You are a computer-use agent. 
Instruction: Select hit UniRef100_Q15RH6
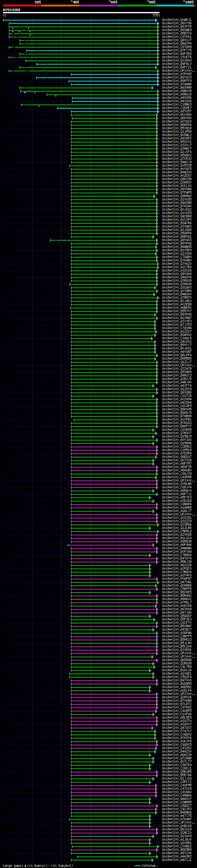point(177,443)
